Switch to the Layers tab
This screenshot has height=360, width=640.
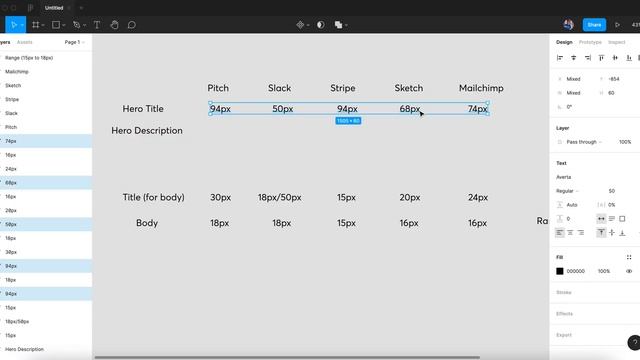pos(5,42)
